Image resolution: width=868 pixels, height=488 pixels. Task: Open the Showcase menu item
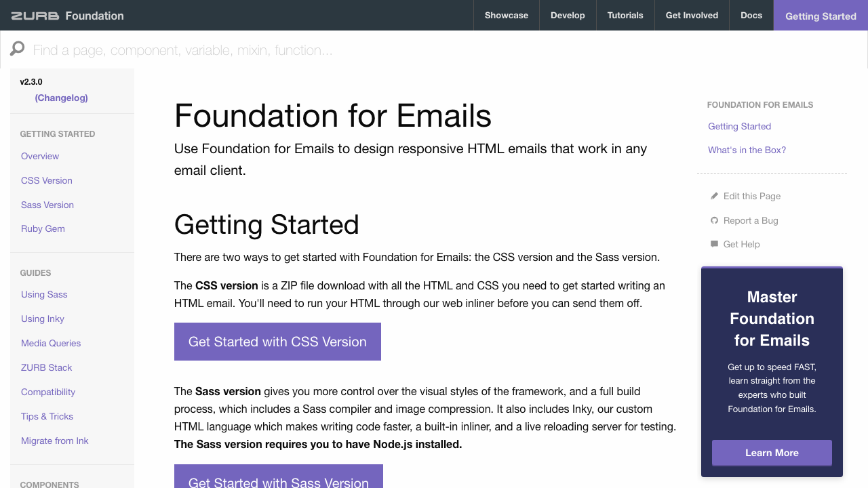pyautogui.click(x=506, y=15)
